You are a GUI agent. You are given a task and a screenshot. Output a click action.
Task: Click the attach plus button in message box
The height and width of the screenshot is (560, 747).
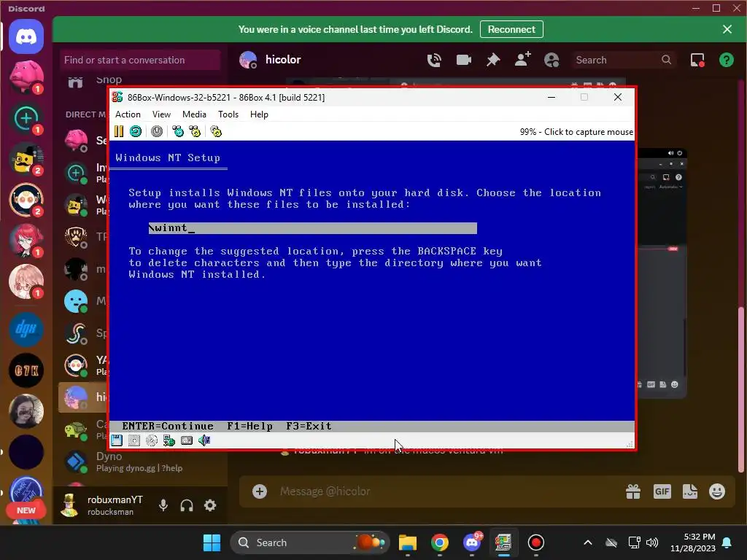(260, 491)
